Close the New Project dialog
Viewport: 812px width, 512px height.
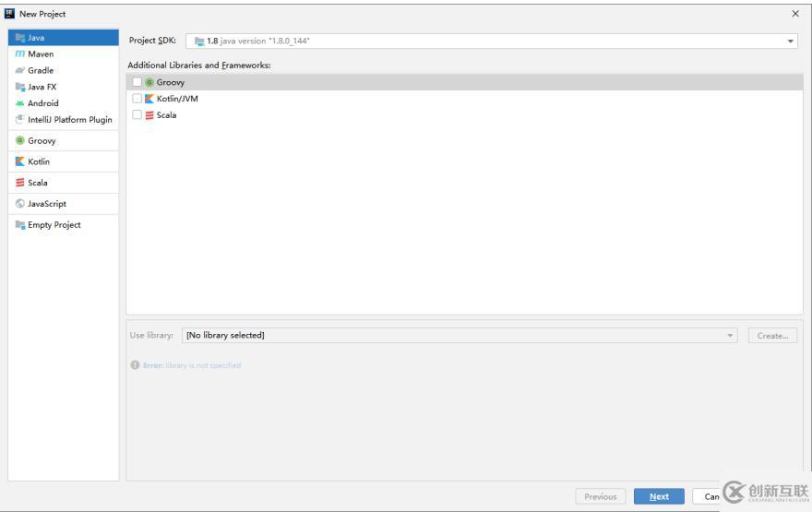(x=795, y=14)
